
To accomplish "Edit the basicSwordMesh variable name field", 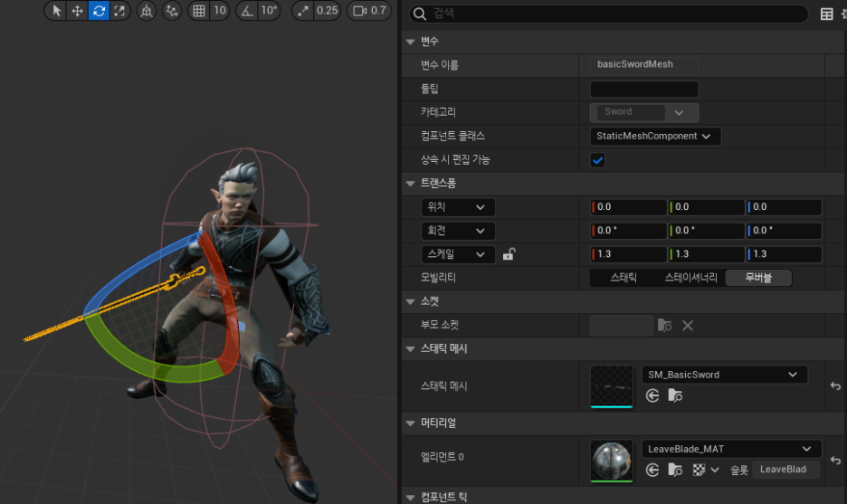I will tap(644, 65).
